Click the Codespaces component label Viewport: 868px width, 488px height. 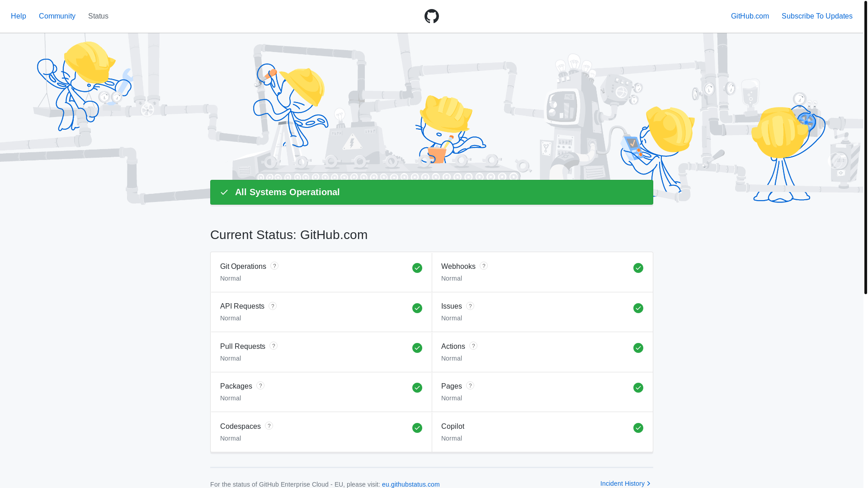[241, 427]
